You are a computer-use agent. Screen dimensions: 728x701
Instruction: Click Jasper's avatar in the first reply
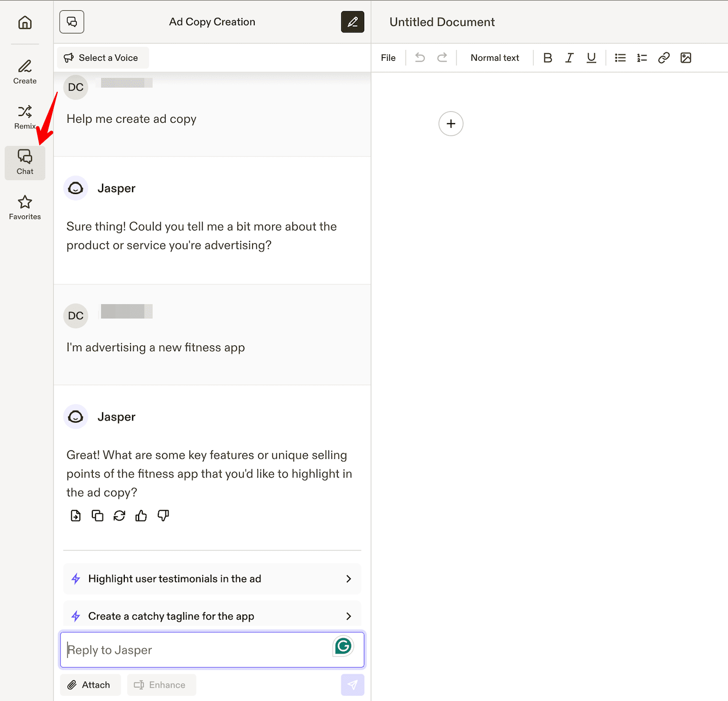pyautogui.click(x=76, y=188)
